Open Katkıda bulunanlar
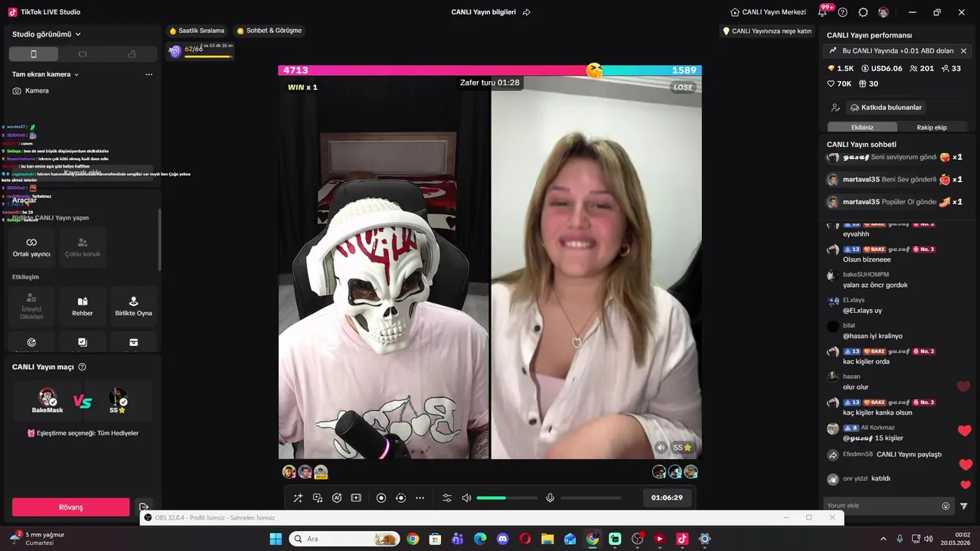This screenshot has height=551, width=980. pyautogui.click(x=886, y=108)
